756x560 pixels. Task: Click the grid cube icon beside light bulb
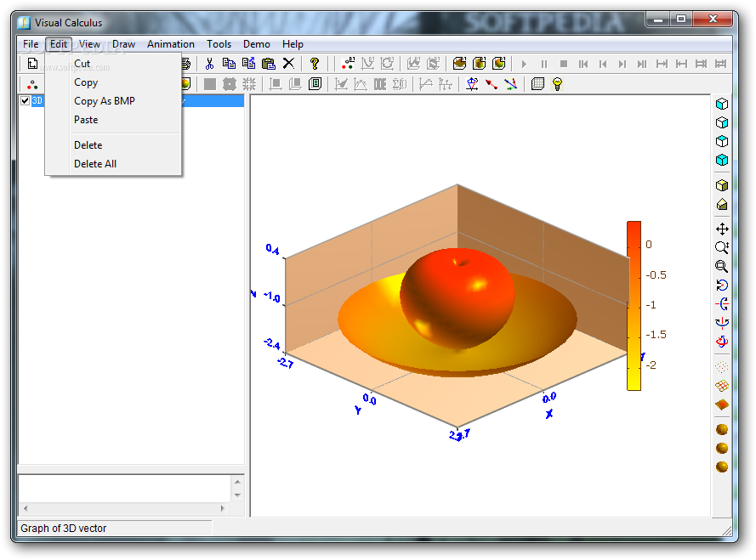(537, 84)
